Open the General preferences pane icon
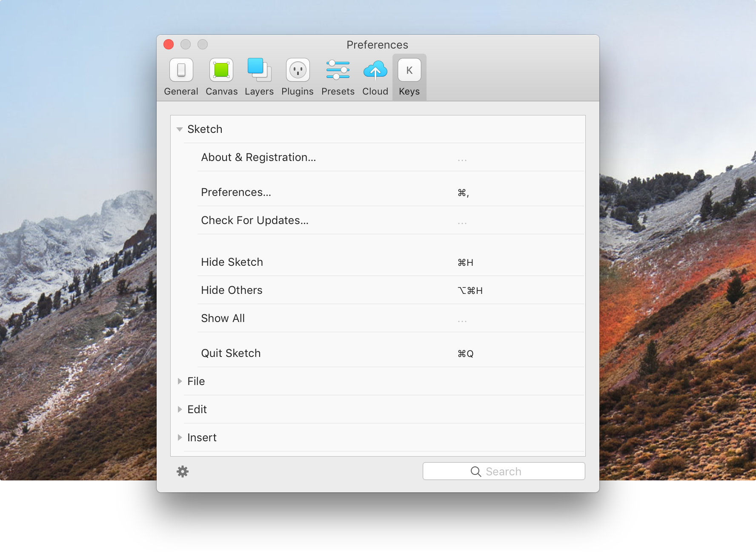This screenshot has width=756, height=552. coord(181,70)
